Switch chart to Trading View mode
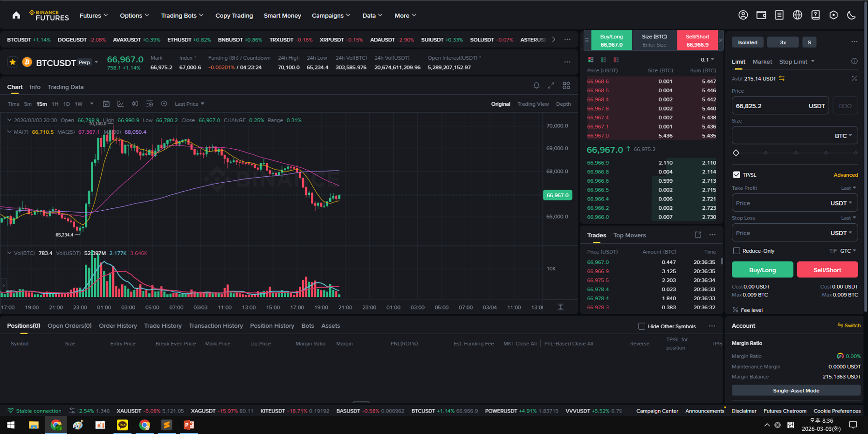The width and height of the screenshot is (868, 434). pos(533,104)
